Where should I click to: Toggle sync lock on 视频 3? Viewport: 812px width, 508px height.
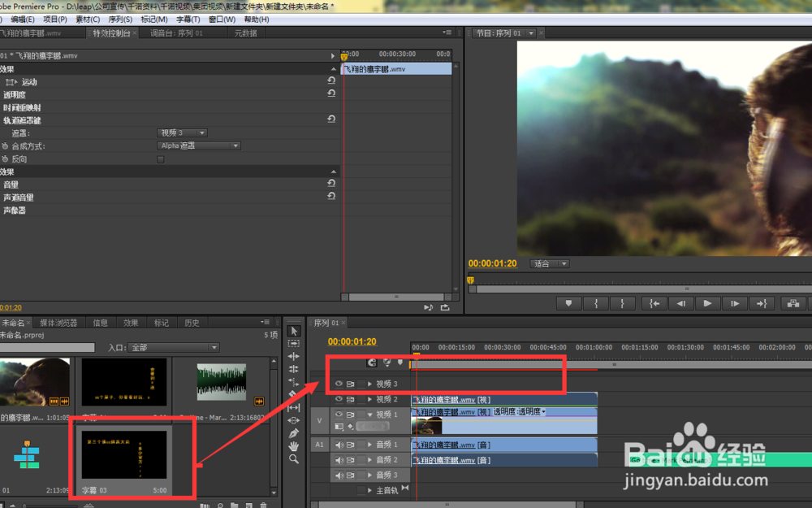[x=351, y=384]
